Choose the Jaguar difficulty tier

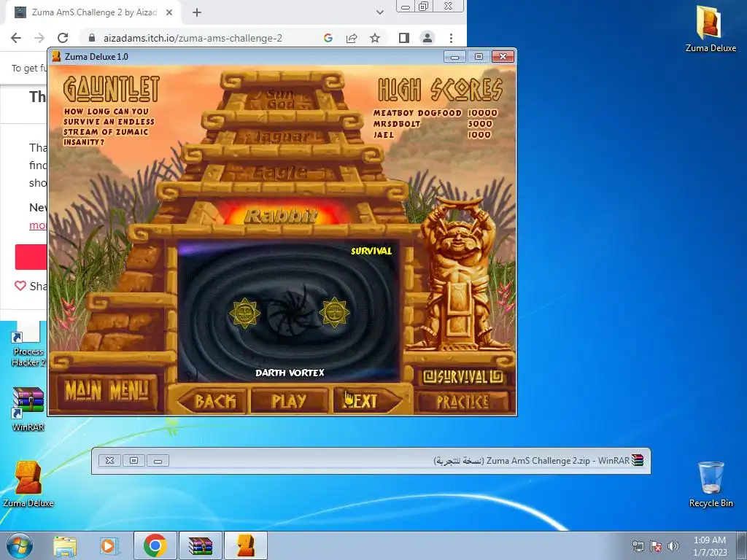(281, 136)
